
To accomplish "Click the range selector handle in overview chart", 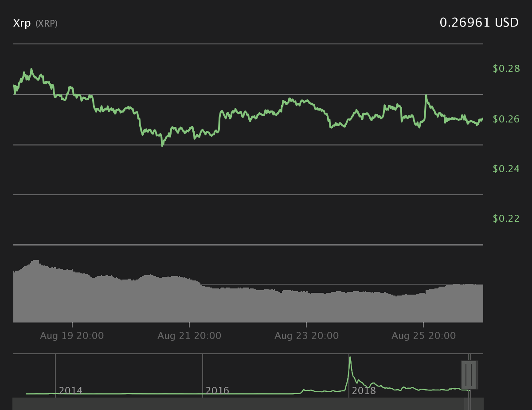I will pos(469,375).
